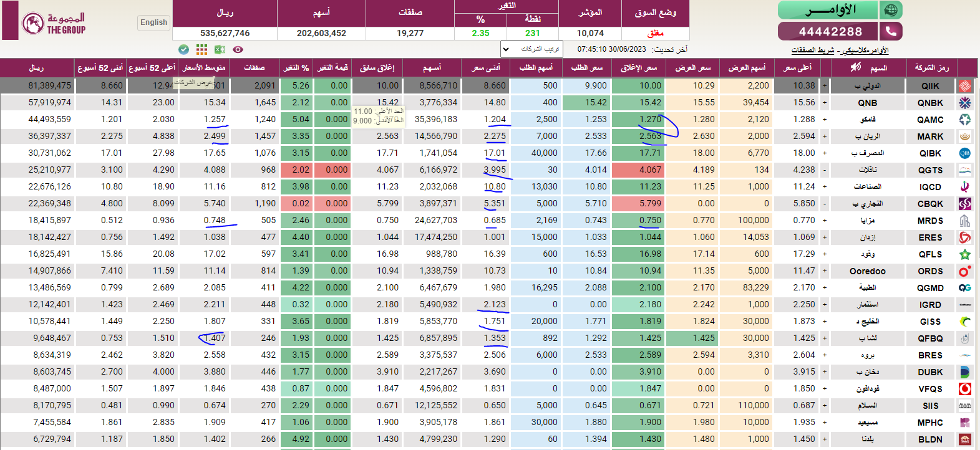Open the MARK company logo icon
The image size is (980, 450).
click(965, 136)
